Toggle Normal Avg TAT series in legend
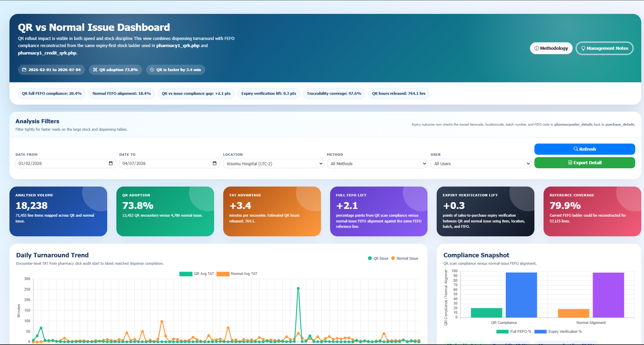The width and height of the screenshot is (644, 345). [x=237, y=274]
